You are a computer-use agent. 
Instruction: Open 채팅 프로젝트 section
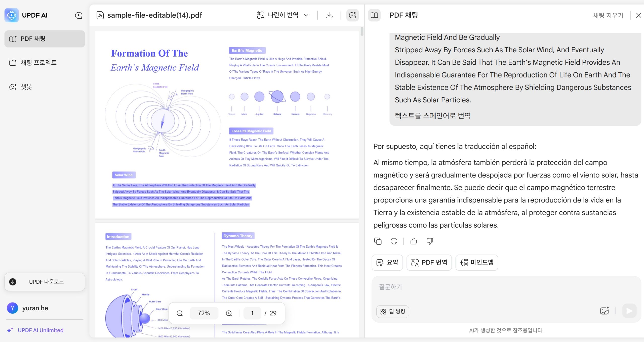tap(45, 63)
